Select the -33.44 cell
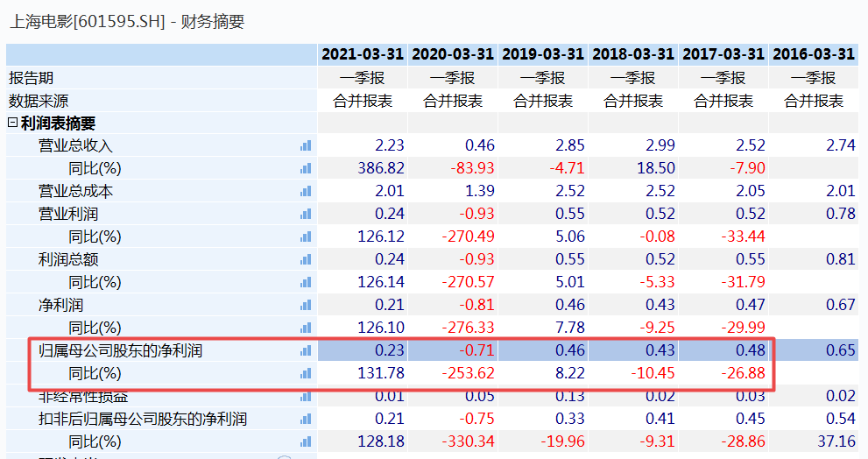Image resolution: width=868 pixels, height=459 pixels. [723, 237]
